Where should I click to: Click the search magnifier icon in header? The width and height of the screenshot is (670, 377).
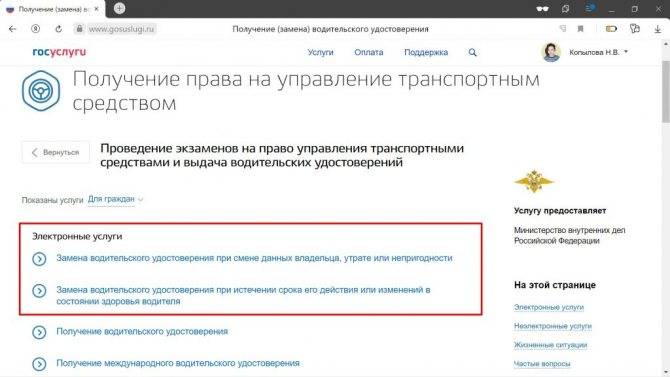(472, 52)
